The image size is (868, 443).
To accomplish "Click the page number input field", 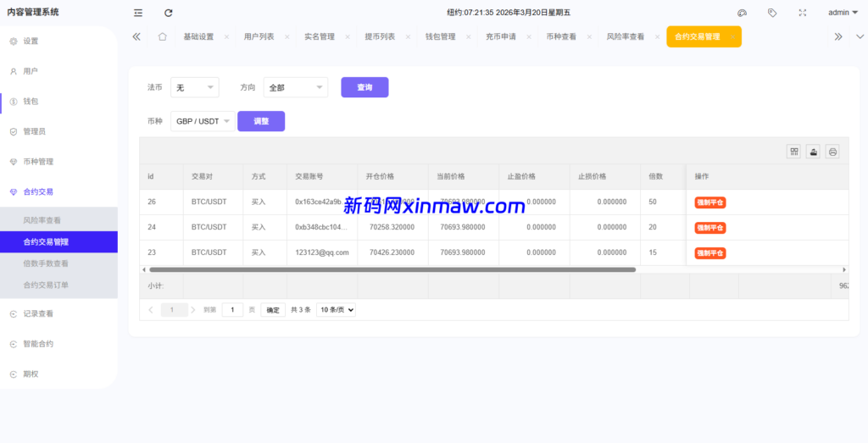I will pyautogui.click(x=232, y=310).
